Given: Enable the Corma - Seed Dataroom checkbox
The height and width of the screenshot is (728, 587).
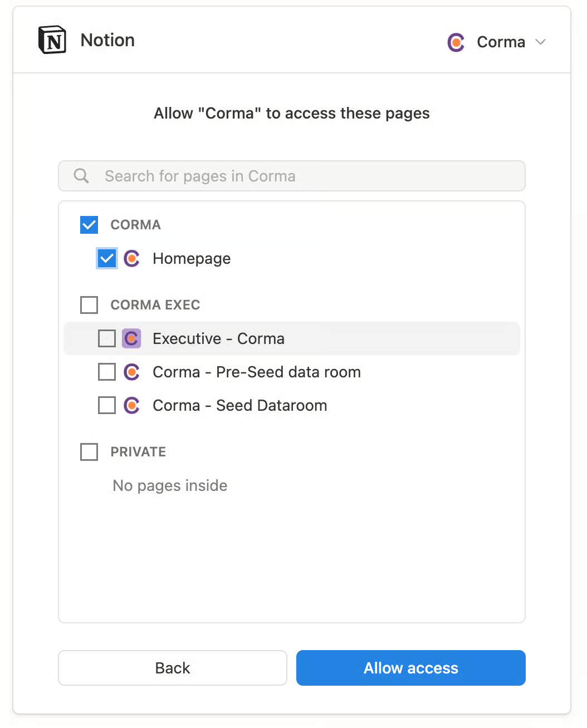Looking at the screenshot, I should [107, 405].
